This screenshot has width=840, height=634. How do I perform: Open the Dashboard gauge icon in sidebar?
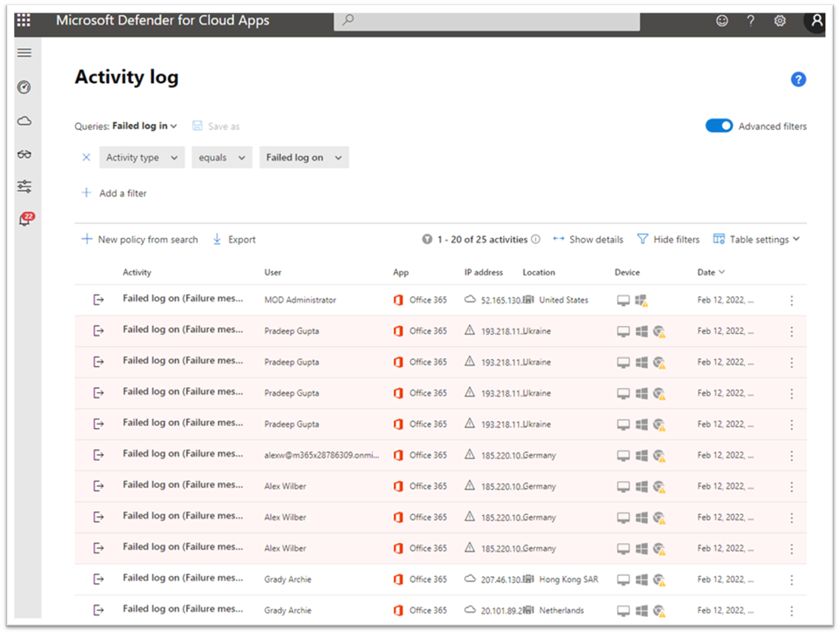24,87
